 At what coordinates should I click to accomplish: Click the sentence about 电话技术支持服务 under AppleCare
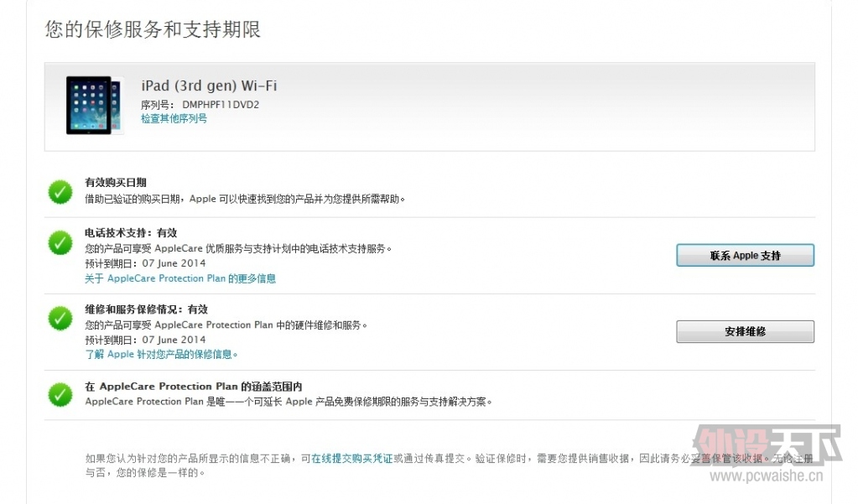point(238,249)
